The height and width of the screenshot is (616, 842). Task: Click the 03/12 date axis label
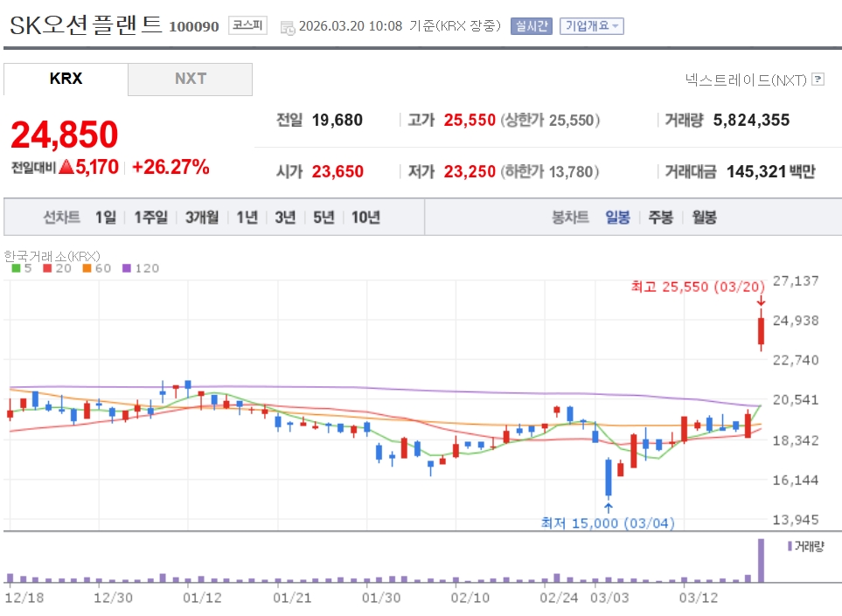point(698,598)
